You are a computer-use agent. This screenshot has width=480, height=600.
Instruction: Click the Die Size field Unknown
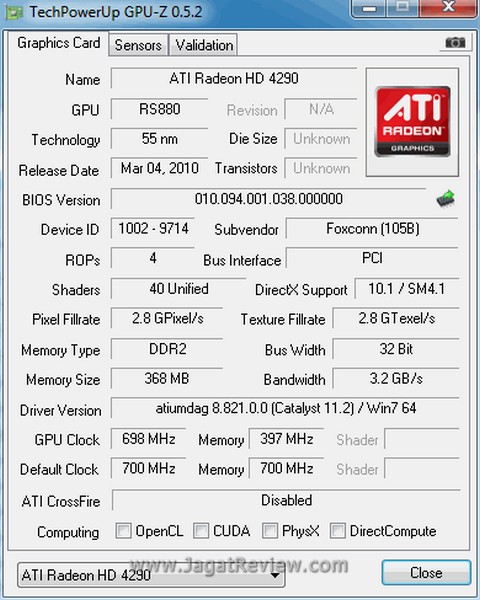click(x=321, y=139)
